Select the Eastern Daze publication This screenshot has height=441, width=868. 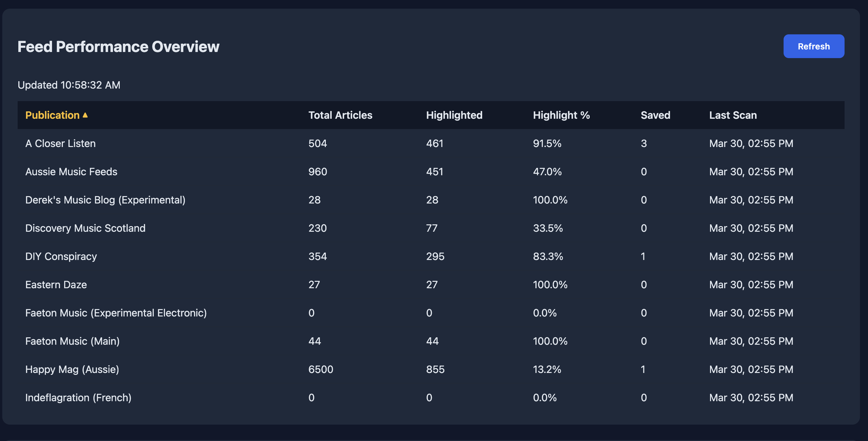coord(56,285)
